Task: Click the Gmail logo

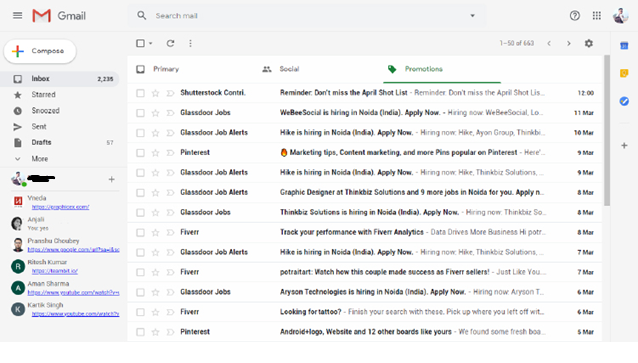Action: 59,16
